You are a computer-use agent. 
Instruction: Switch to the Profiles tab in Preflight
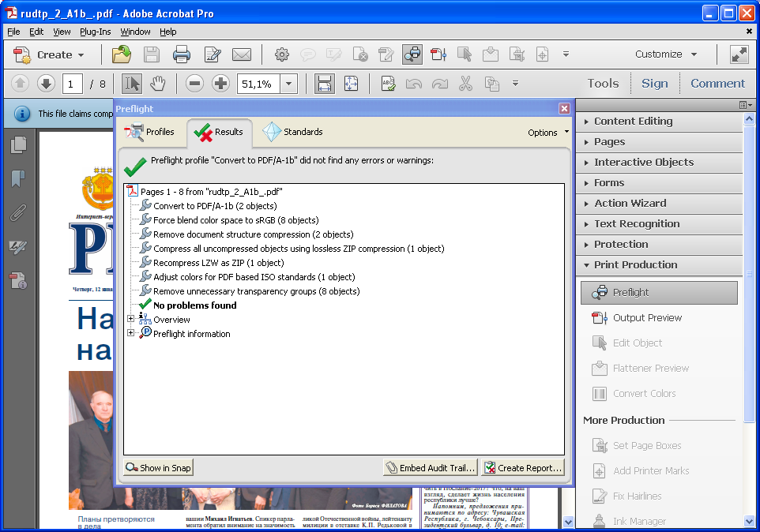point(150,132)
